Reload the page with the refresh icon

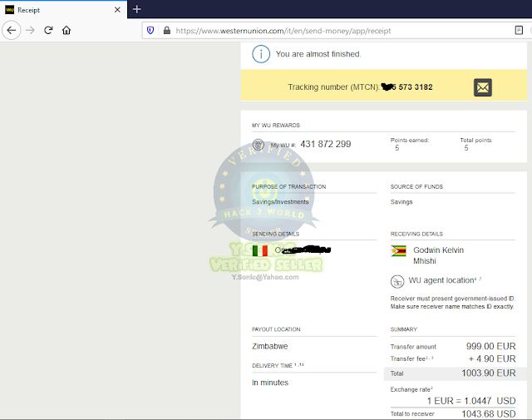[x=48, y=30]
